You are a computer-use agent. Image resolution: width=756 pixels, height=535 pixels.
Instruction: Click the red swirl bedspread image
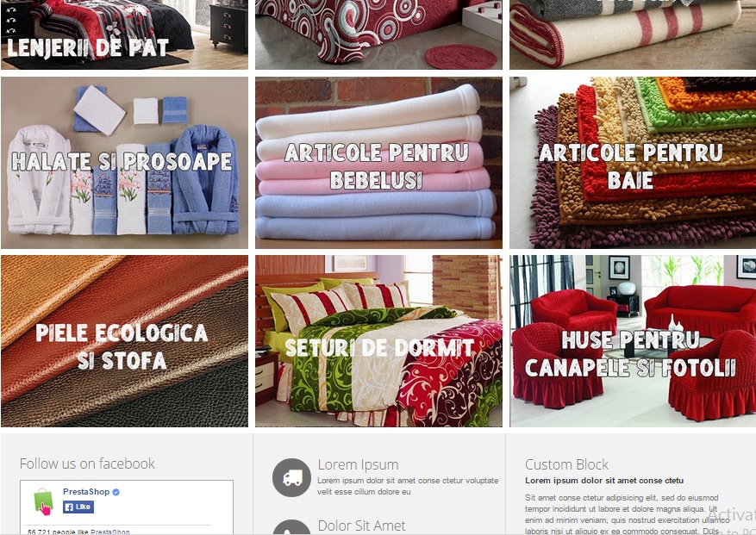coord(378,34)
